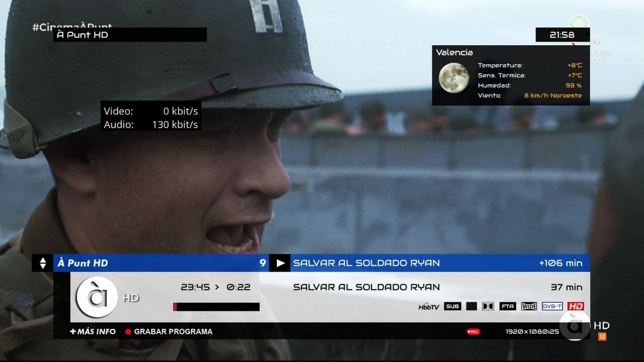Click the Viento 8 km/h Noroeste value

pyautogui.click(x=553, y=96)
